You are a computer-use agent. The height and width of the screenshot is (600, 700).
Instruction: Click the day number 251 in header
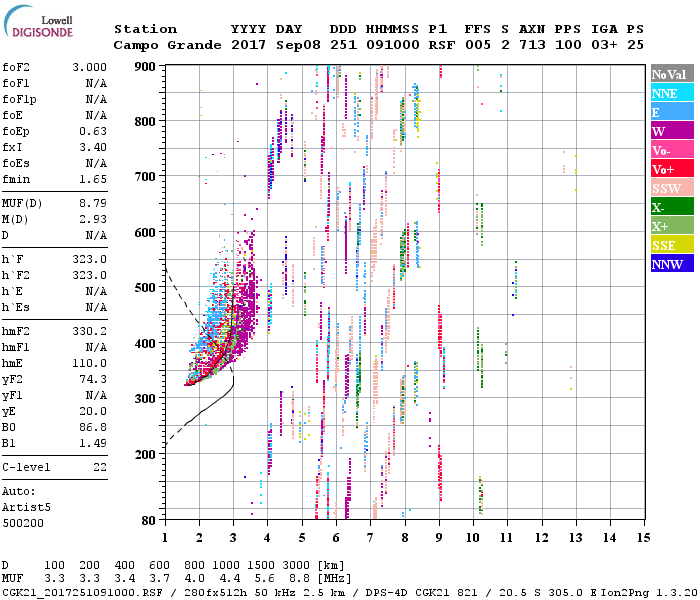pyautogui.click(x=343, y=46)
